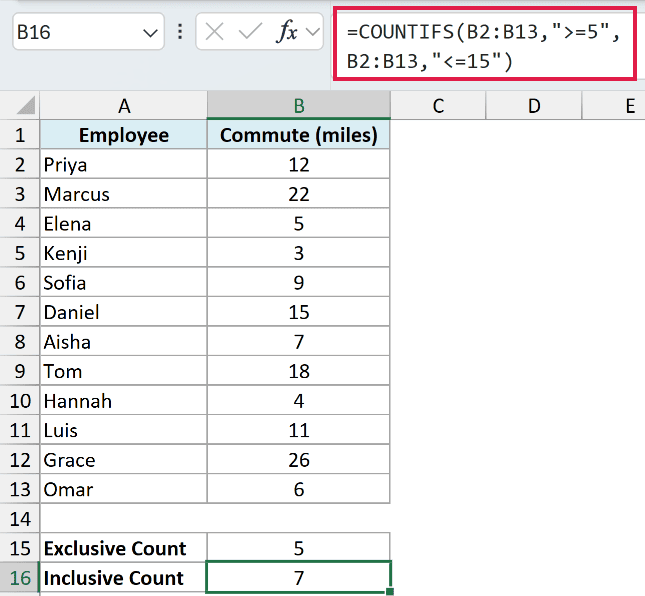Select row 5 header
645x596 pixels.
tap(20, 253)
